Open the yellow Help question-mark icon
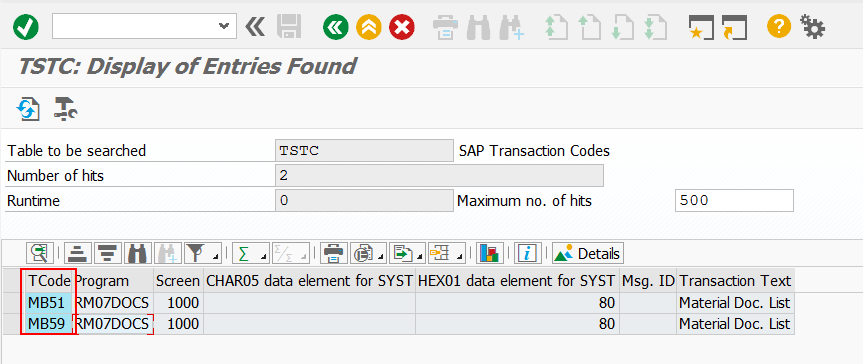The width and height of the screenshot is (863, 364). [x=778, y=26]
